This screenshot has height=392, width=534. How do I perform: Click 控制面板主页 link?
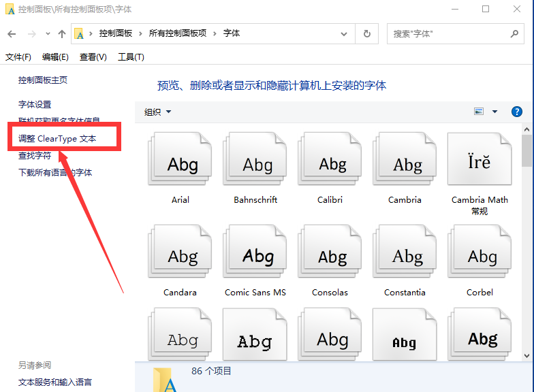[43, 80]
